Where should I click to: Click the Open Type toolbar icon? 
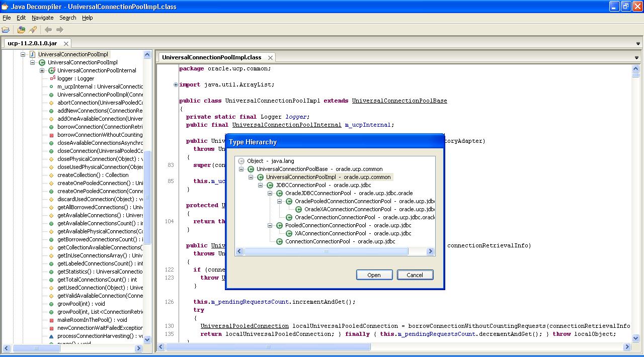(x=21, y=30)
